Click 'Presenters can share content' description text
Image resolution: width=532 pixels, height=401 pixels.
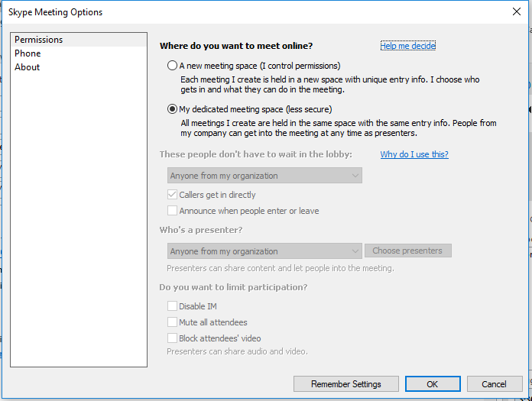point(281,268)
